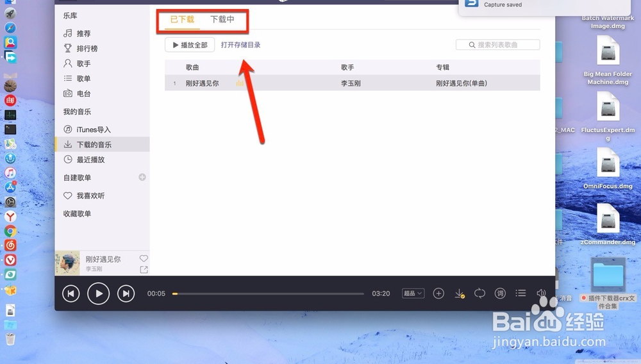Open zCommander.dmg on desktop
The height and width of the screenshot is (364, 641).
608,219
